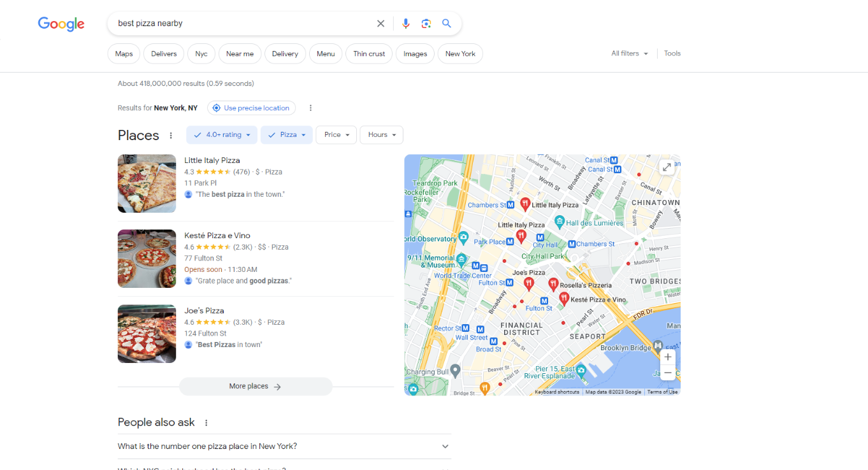Click the City Hall subway icon
The image size is (868, 470).
point(540,238)
